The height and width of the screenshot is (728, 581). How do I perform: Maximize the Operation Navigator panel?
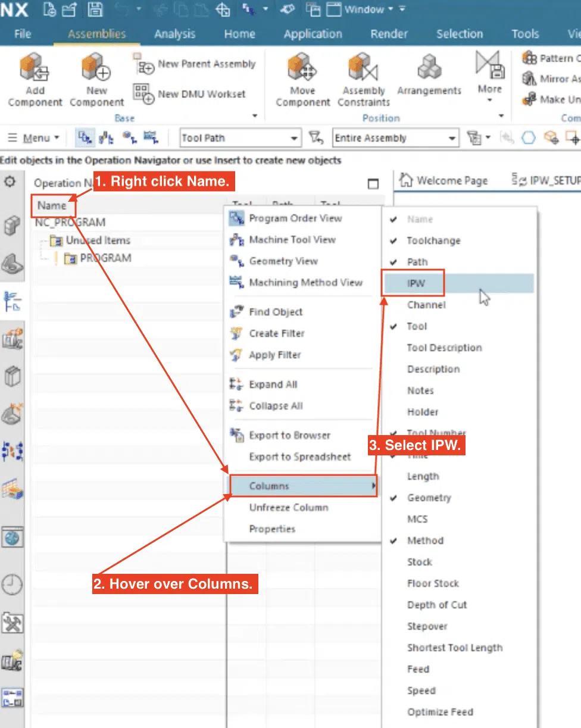coord(373,184)
